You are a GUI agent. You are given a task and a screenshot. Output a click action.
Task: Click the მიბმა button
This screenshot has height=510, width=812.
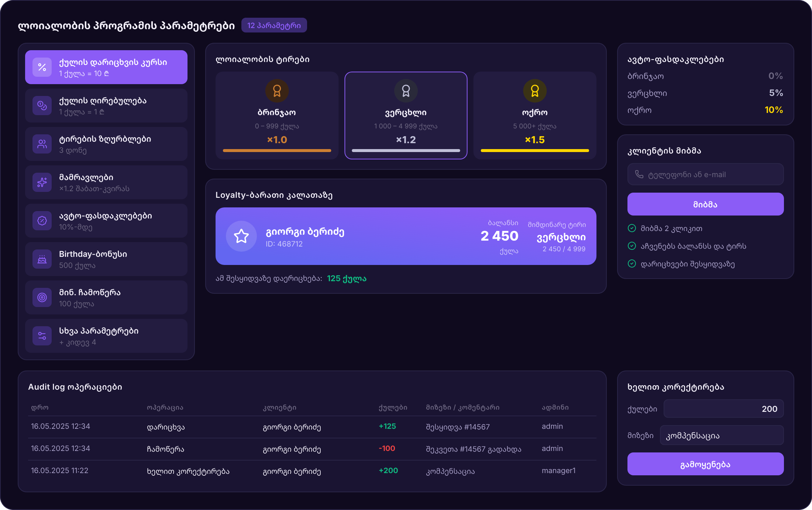[x=705, y=204]
